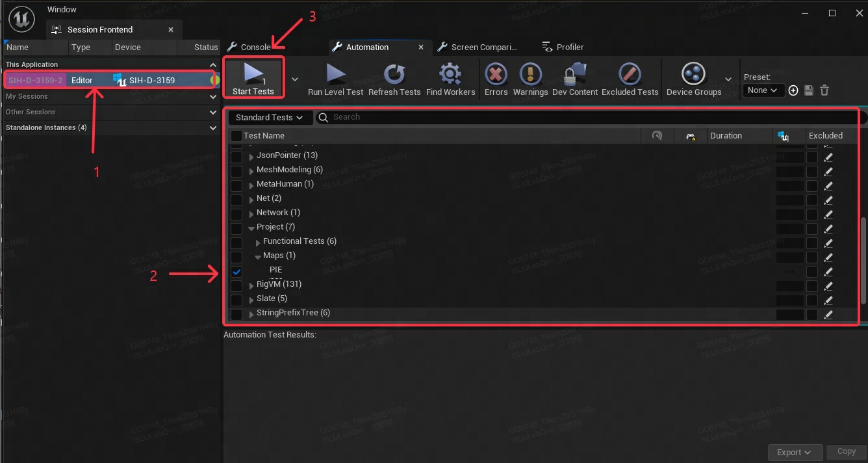The image size is (868, 463).
Task: Click the test Search field
Action: [x=587, y=118]
